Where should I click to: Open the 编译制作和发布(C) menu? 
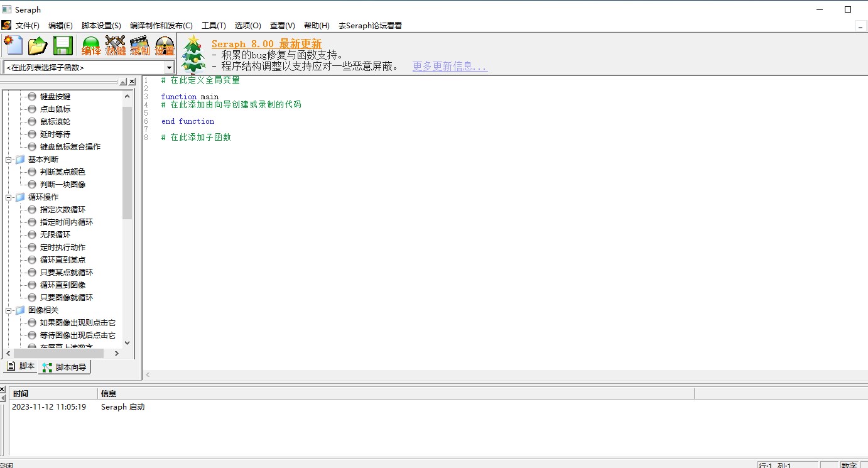tap(161, 26)
